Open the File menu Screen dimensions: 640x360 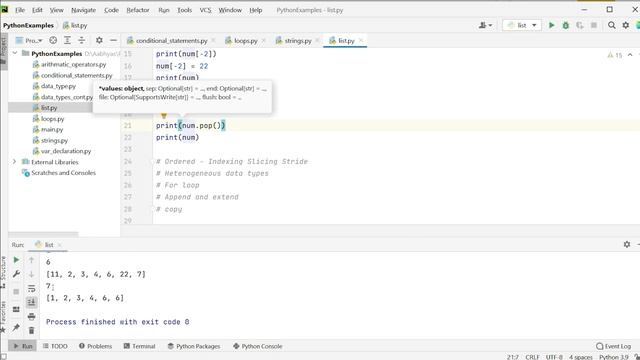click(20, 10)
